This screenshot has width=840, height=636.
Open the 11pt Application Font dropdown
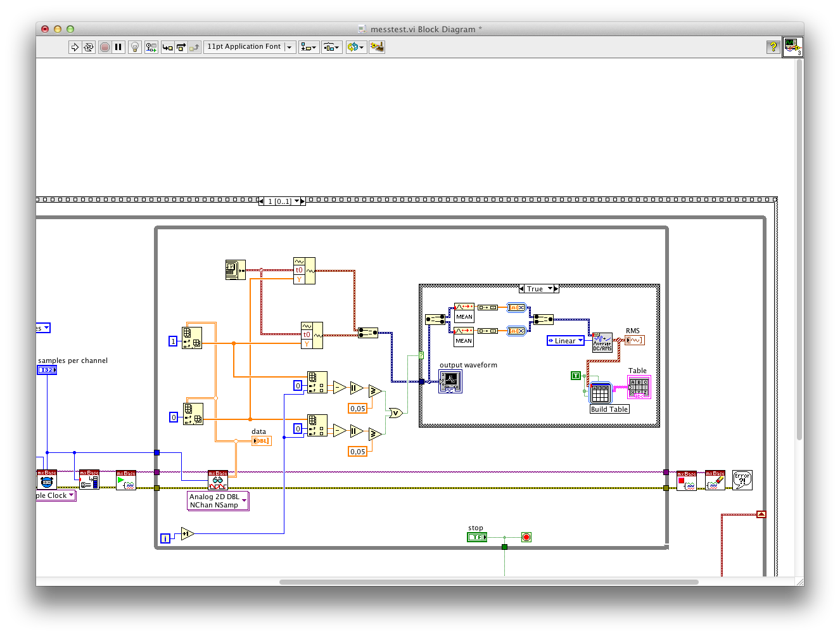coord(250,47)
